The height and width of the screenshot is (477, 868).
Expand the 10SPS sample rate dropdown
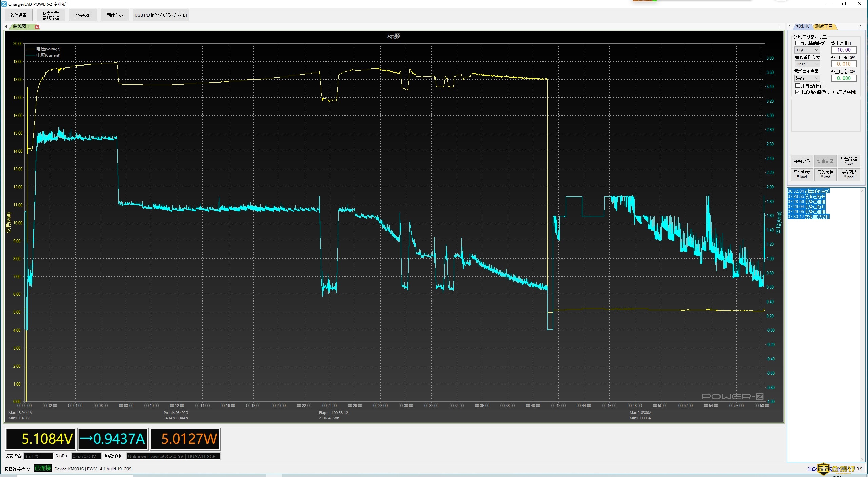[x=807, y=64]
